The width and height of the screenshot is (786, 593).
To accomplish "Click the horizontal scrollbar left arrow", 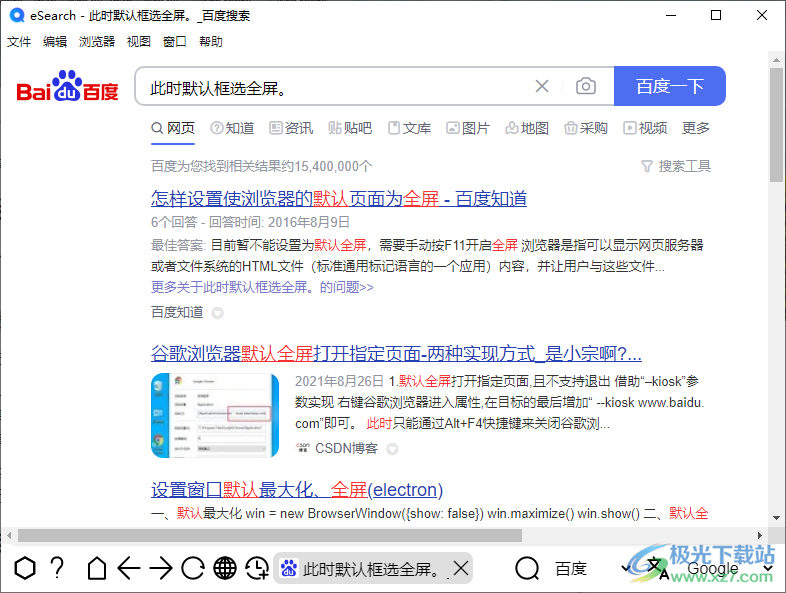I will click(x=9, y=535).
